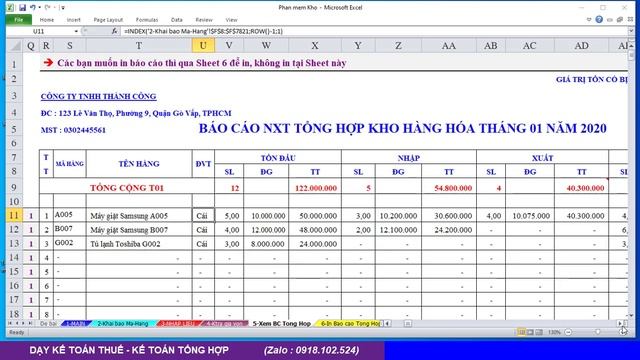Open the Formulas ribbon tab
Screen dimensions: 640x360
pos(147,20)
